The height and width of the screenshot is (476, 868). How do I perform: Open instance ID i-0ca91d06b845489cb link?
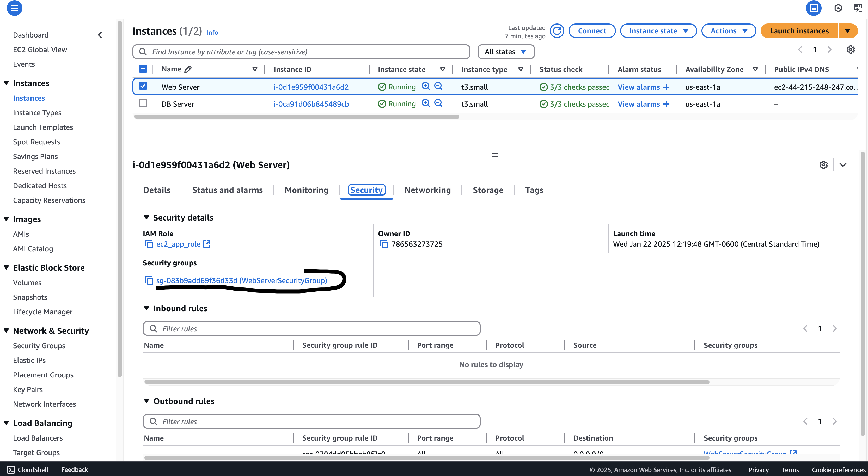pyautogui.click(x=311, y=104)
